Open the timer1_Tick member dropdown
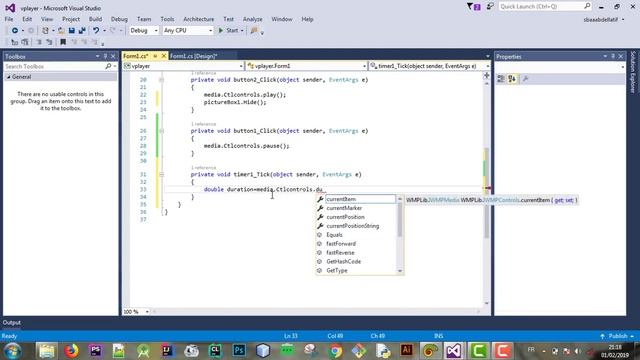This screenshot has height=360, width=640. (x=430, y=66)
